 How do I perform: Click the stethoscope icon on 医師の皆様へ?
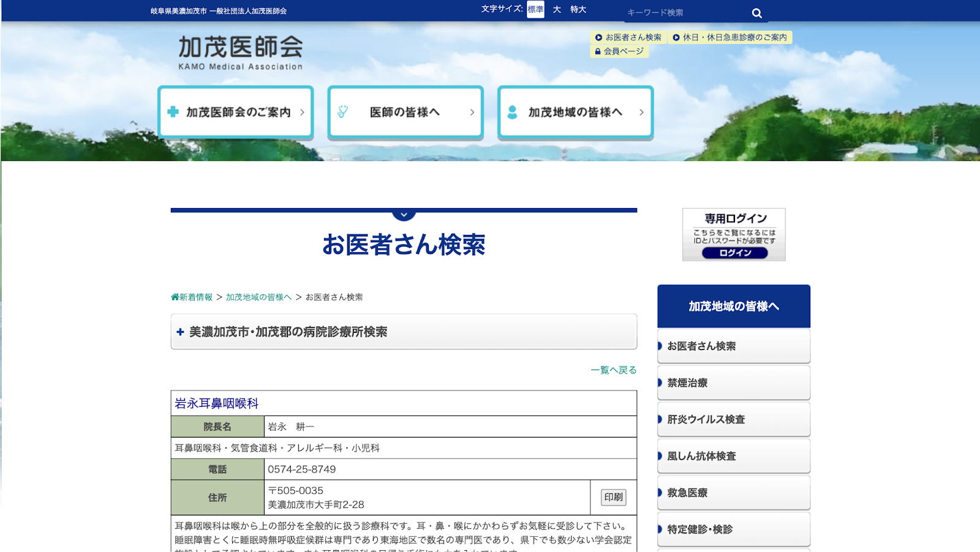point(343,112)
